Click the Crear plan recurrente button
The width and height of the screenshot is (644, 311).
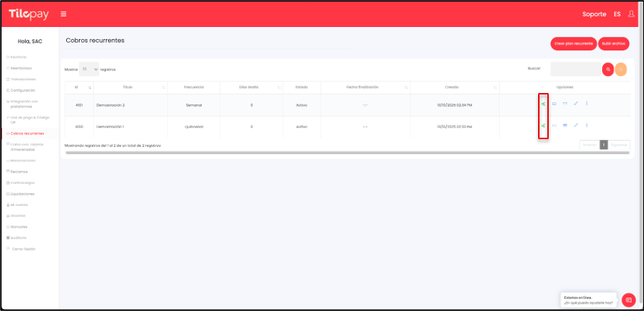pos(573,43)
